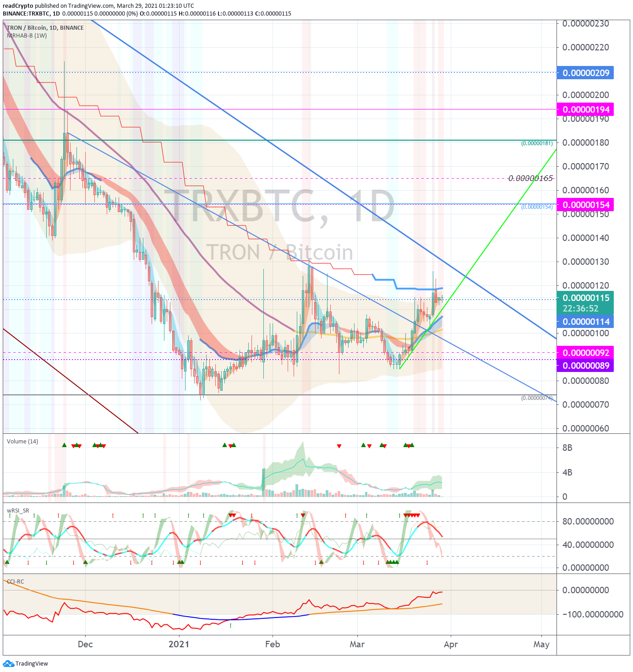Click the O:0.00000115 open value in header
Screen dimensions: 633x672
pyautogui.click(x=158, y=13)
